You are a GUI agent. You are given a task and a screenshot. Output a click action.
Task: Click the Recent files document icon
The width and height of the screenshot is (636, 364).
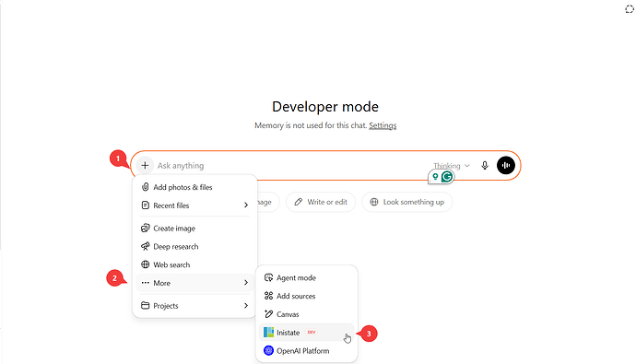[146, 205]
